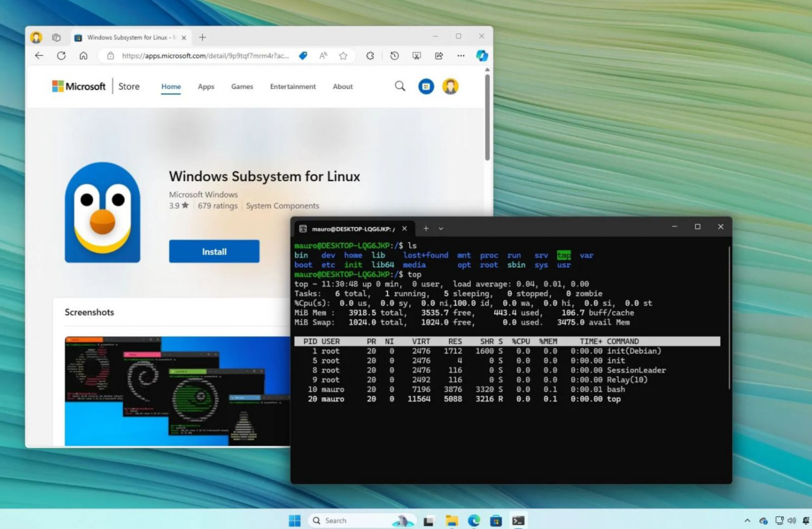Click the Linux penguin app logo

[103, 212]
